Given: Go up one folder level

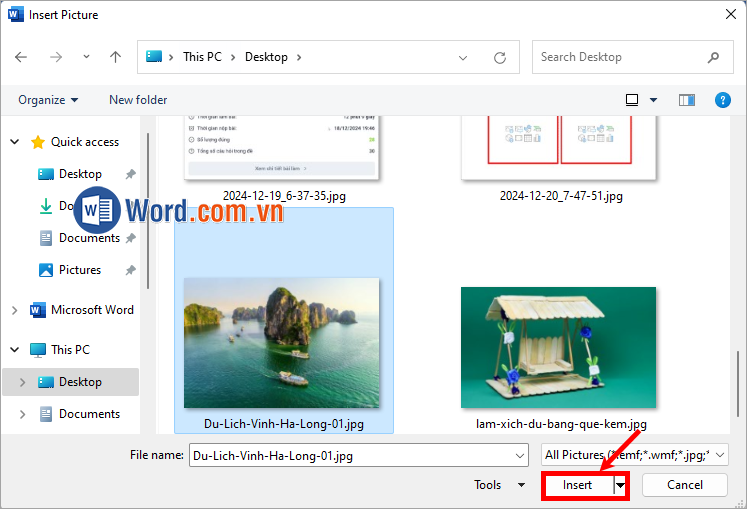Looking at the screenshot, I should (115, 57).
